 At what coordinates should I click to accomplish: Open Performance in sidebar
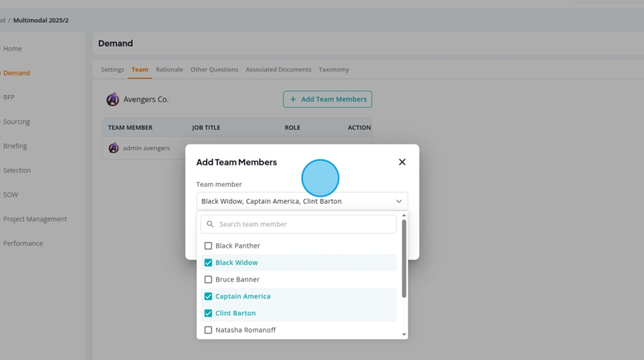coord(23,243)
